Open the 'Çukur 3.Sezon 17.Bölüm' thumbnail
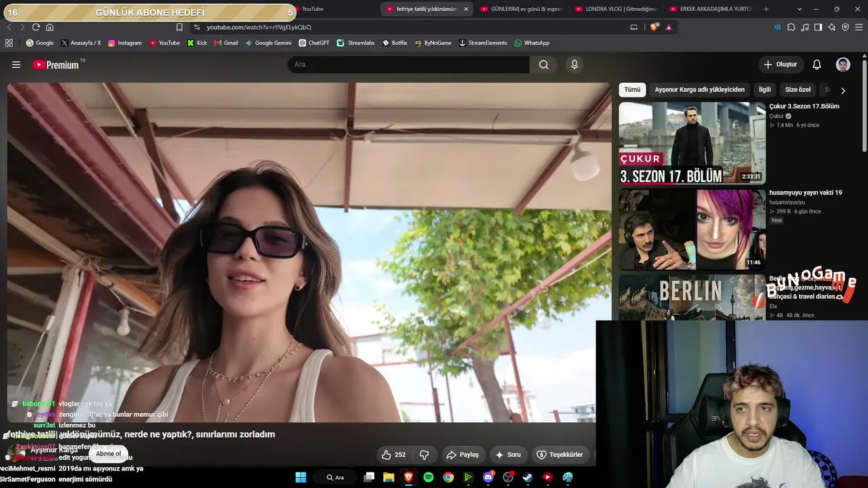This screenshot has height=488, width=868. (x=692, y=143)
